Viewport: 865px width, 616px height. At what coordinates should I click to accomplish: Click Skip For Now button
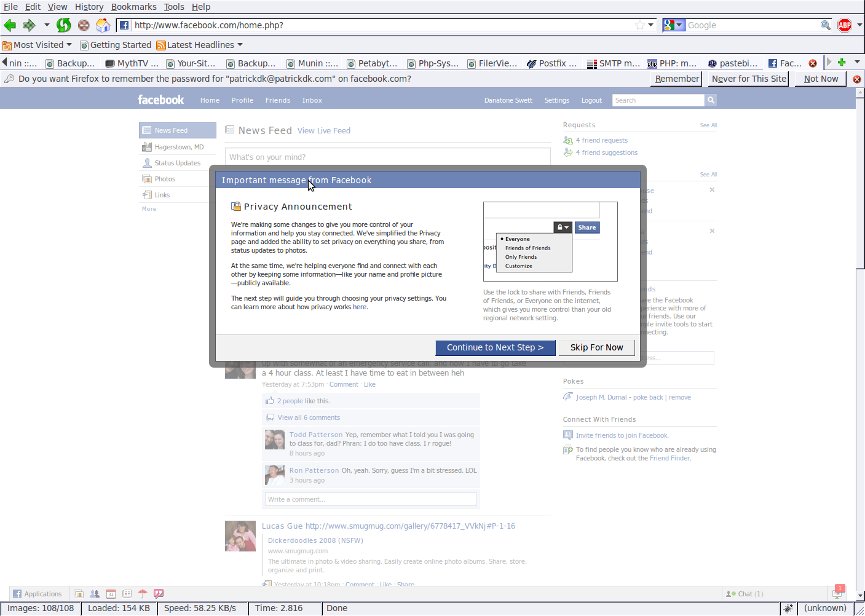point(596,347)
